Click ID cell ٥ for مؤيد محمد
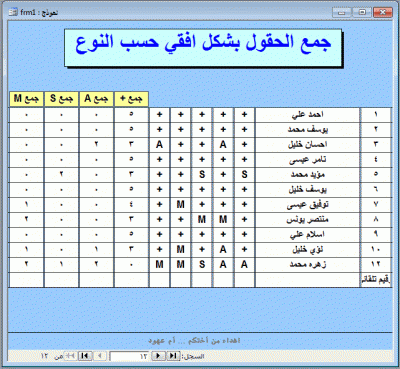Screen dimensions: 400x369 pyautogui.click(x=376, y=174)
